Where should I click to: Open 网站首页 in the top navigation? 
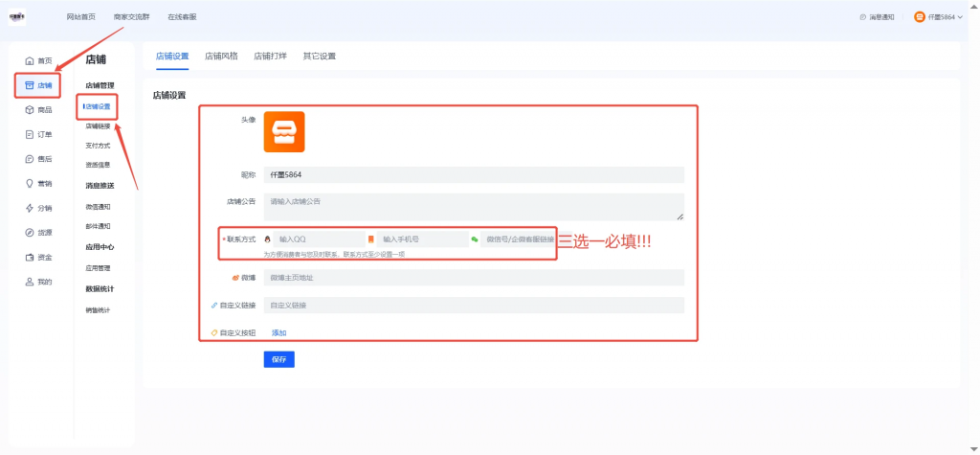tap(81, 17)
